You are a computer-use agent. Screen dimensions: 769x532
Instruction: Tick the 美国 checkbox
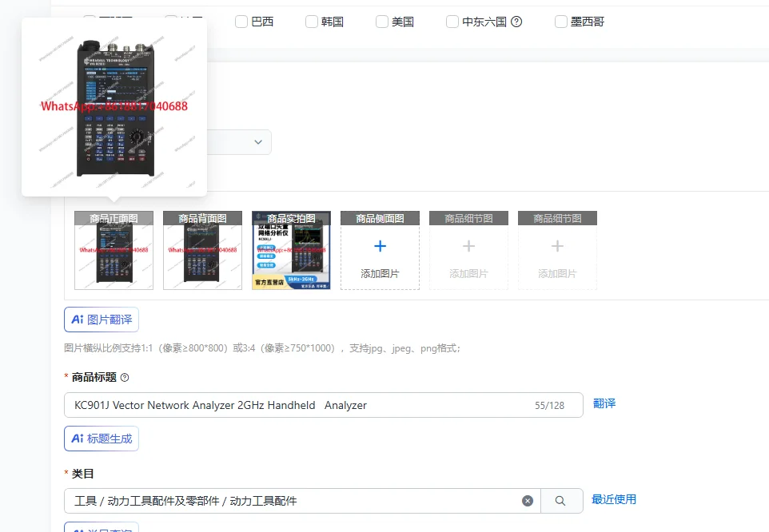point(382,22)
